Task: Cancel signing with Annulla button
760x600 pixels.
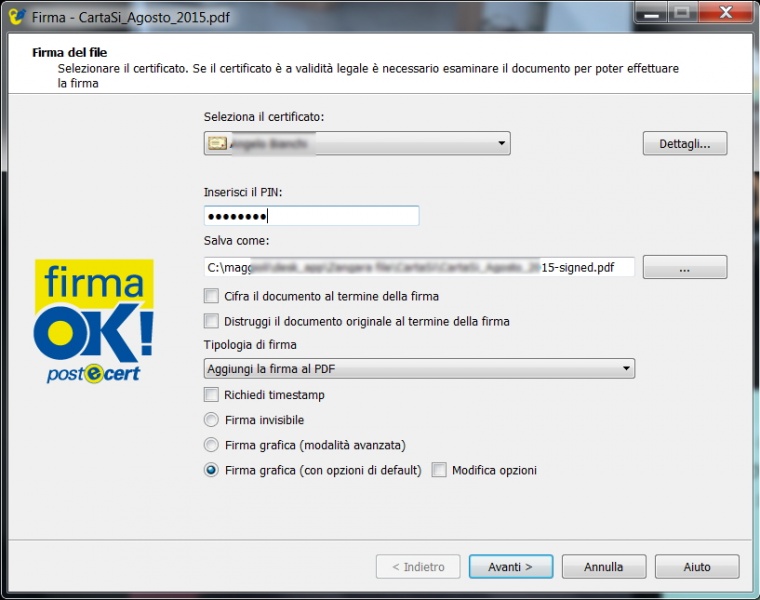Action: (x=604, y=567)
